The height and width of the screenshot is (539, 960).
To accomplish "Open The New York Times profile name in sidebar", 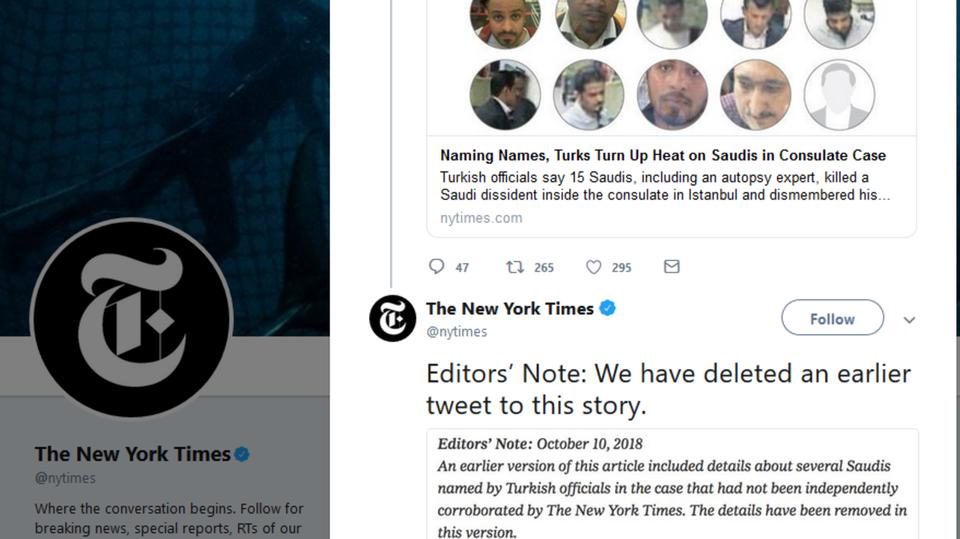I will [132, 454].
